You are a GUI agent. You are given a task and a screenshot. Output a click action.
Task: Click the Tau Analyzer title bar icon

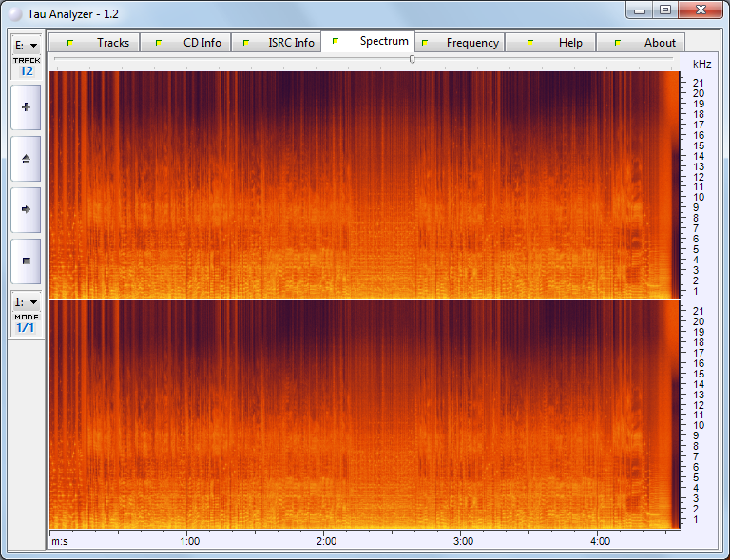(14, 10)
